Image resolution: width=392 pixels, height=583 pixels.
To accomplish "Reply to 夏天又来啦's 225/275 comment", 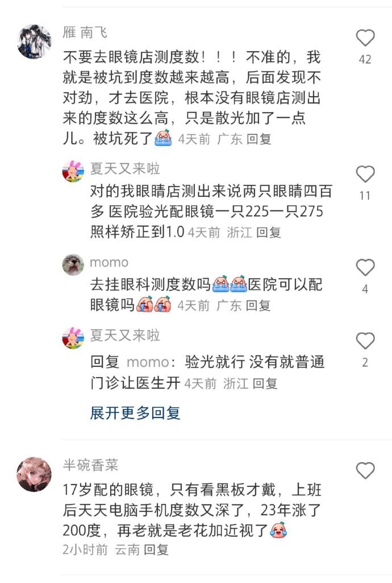I will click(x=268, y=233).
